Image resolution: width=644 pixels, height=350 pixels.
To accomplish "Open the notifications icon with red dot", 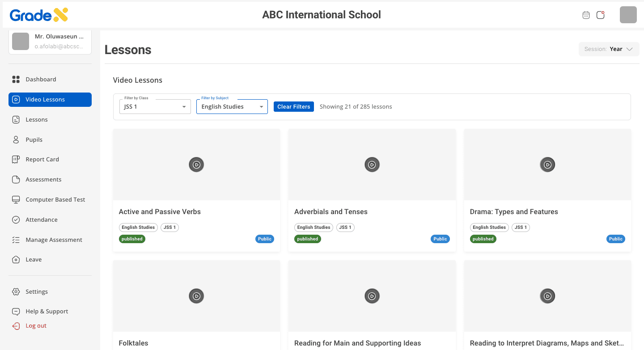I will coord(601,15).
